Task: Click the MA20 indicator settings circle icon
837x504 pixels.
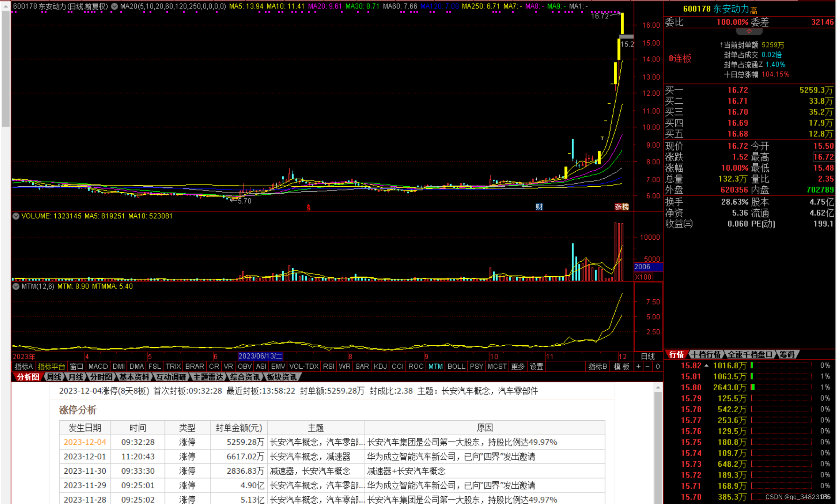Action: [x=114, y=6]
